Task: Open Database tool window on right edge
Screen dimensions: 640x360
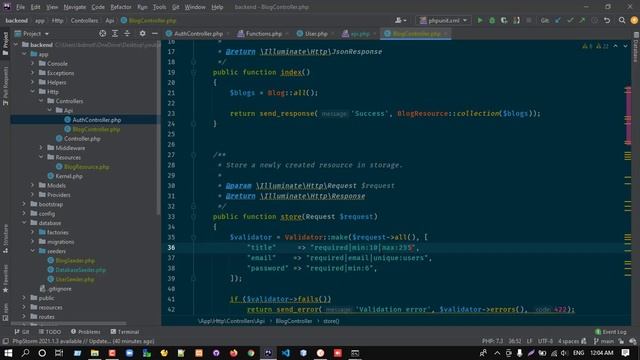Action: pos(636,47)
